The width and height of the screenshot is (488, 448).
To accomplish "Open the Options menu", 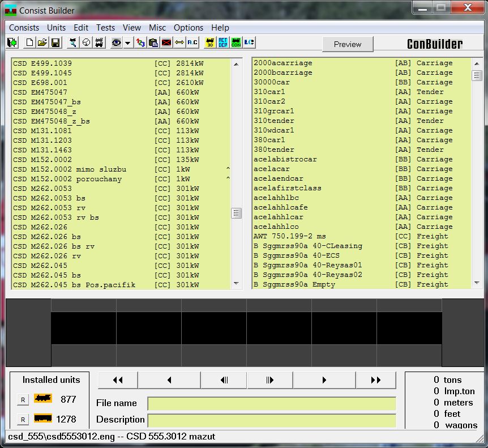I will [188, 27].
